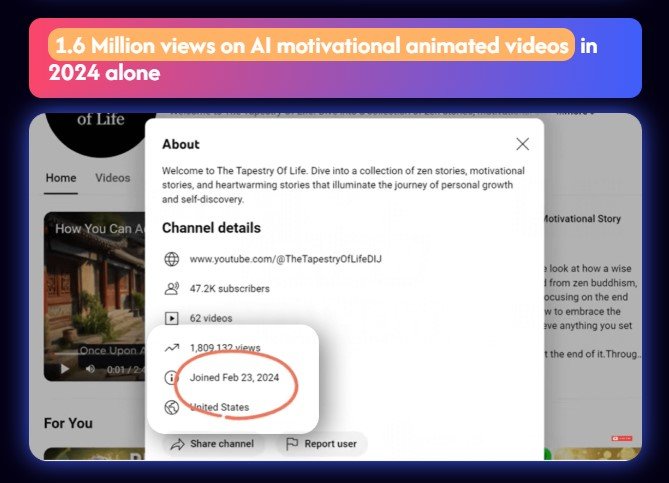Click the globe icon beside United States

(x=170, y=407)
